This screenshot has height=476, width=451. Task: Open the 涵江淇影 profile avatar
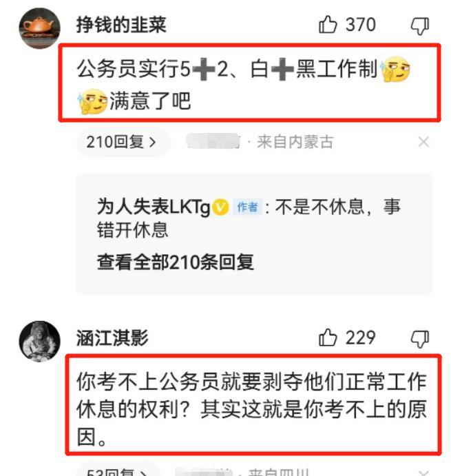pos(40,342)
